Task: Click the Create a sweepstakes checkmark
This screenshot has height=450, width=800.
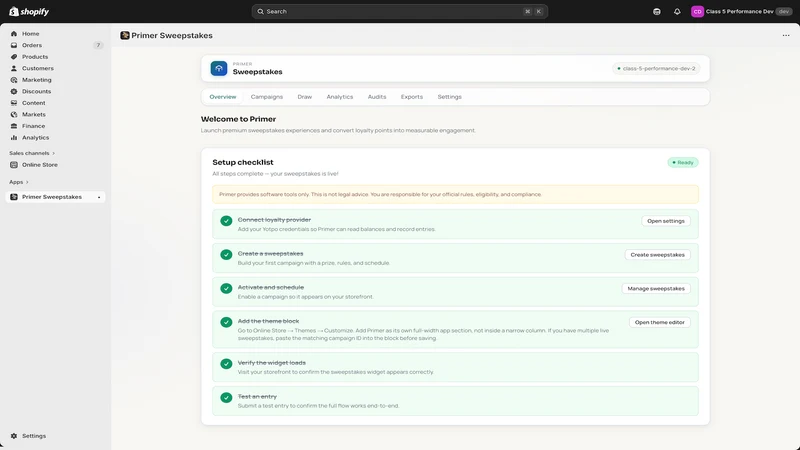Action: point(226,255)
